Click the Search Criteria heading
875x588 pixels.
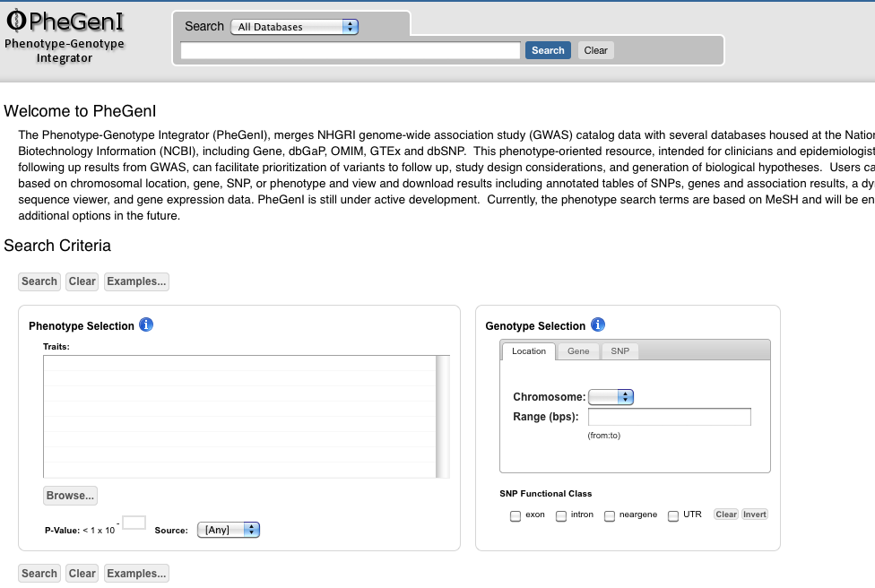(x=57, y=246)
